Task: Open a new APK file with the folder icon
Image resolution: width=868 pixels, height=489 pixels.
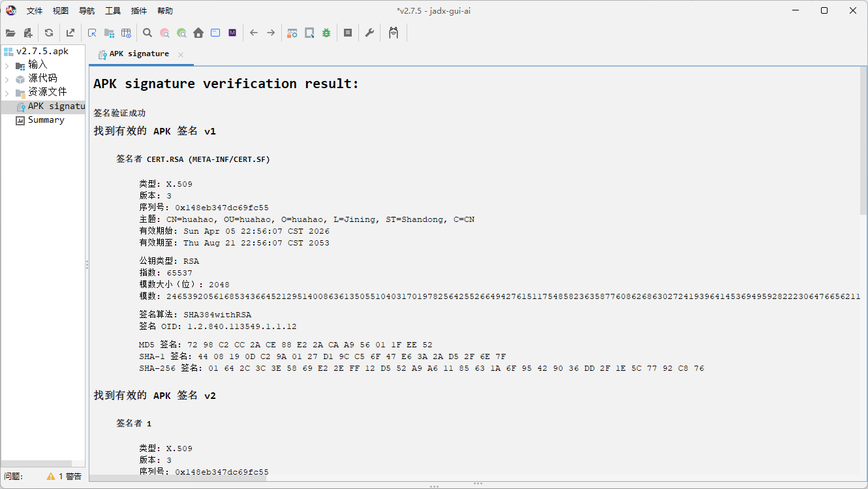Action: pos(10,32)
